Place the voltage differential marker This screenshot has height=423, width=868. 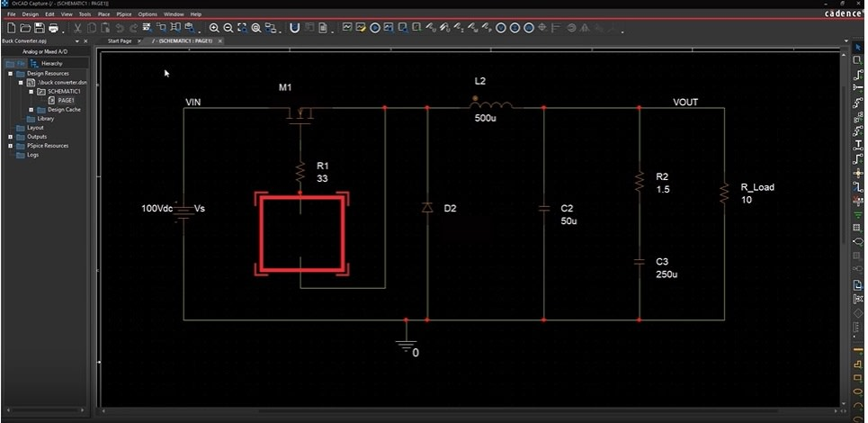pyautogui.click(x=444, y=27)
